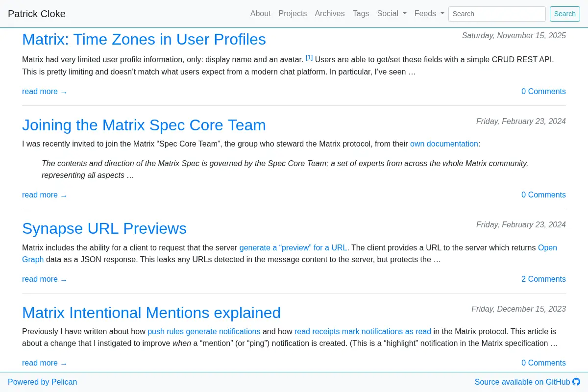Go to the About page
Screen dimensions: 588x392
click(260, 14)
